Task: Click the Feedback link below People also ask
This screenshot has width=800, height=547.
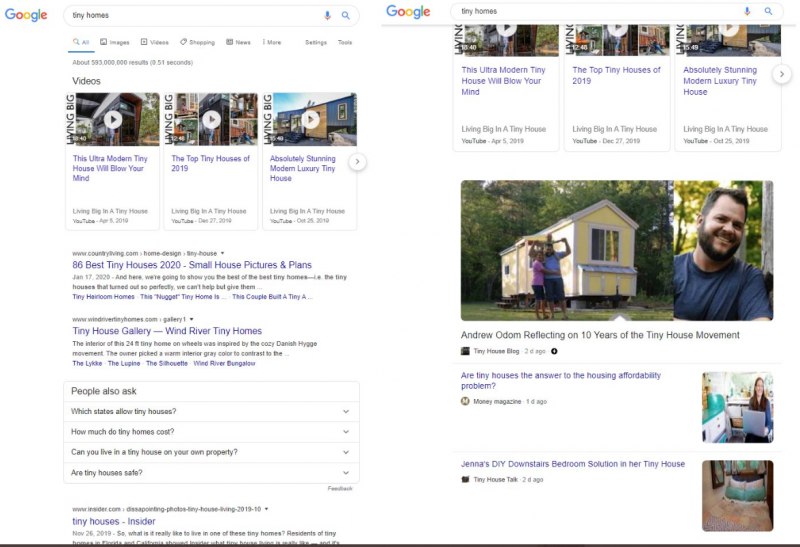Action: click(x=340, y=488)
